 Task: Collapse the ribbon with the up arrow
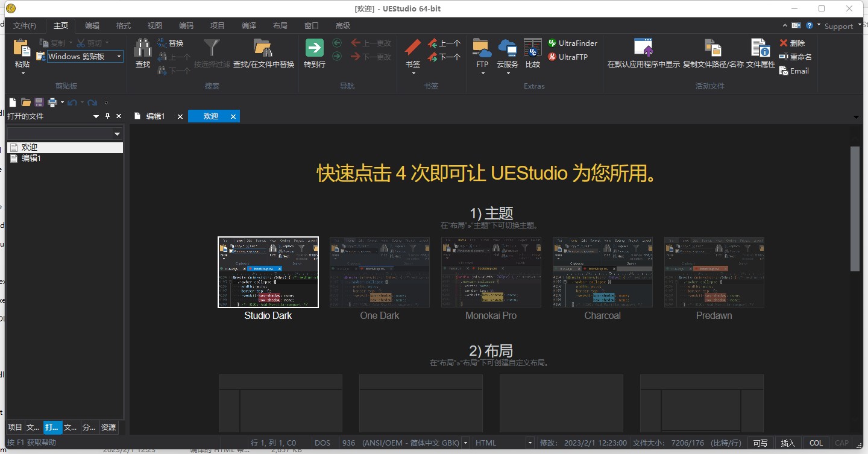(784, 25)
